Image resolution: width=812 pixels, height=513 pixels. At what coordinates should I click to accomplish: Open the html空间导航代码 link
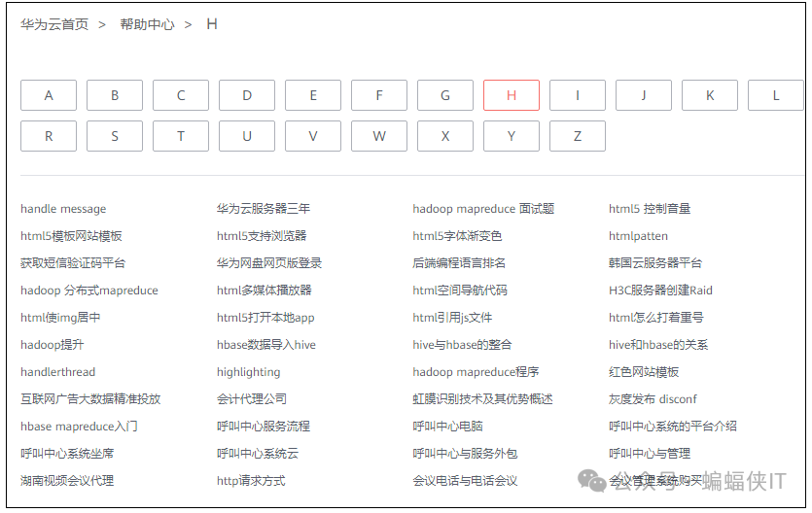point(460,291)
